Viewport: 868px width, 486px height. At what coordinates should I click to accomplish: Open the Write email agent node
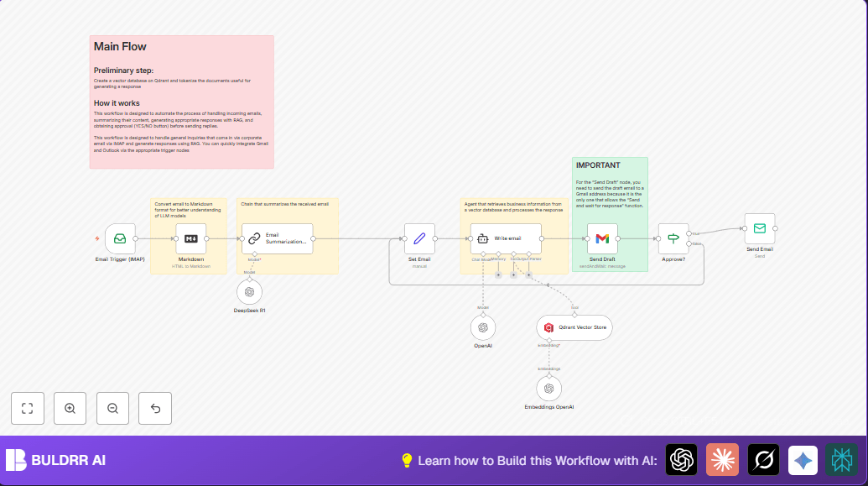(x=506, y=239)
